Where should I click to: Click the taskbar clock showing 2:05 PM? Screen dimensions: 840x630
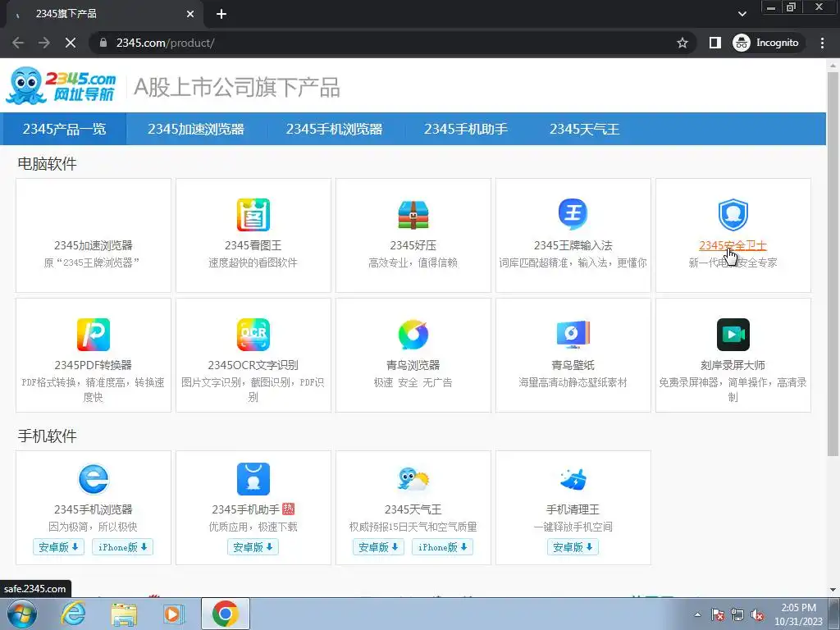[798, 614]
